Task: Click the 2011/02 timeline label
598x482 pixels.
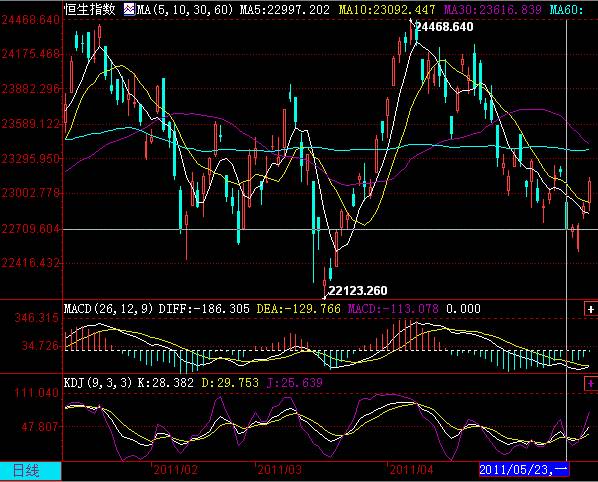Action: [175, 469]
